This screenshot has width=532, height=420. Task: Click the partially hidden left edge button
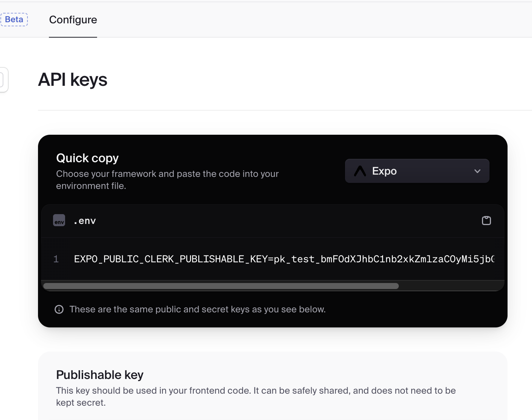tap(3, 80)
